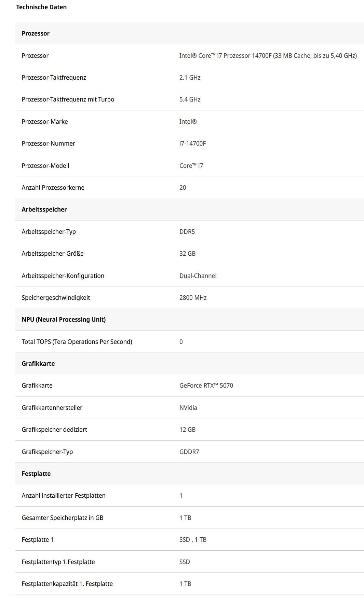Select the i7-14700F processor number value
364x605 pixels.
(x=192, y=144)
